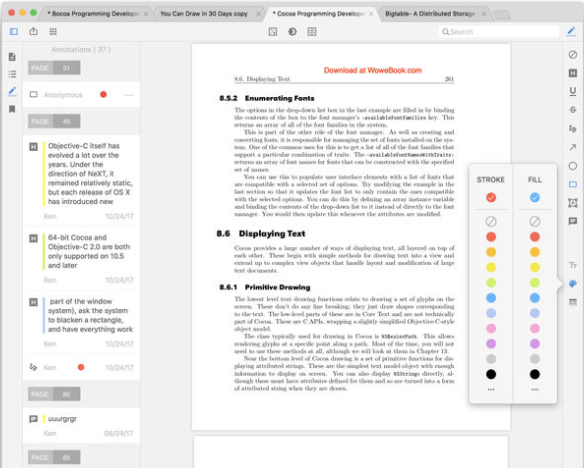The height and width of the screenshot is (468, 584).
Task: Open the line style icon below palette
Action: pyautogui.click(x=573, y=302)
